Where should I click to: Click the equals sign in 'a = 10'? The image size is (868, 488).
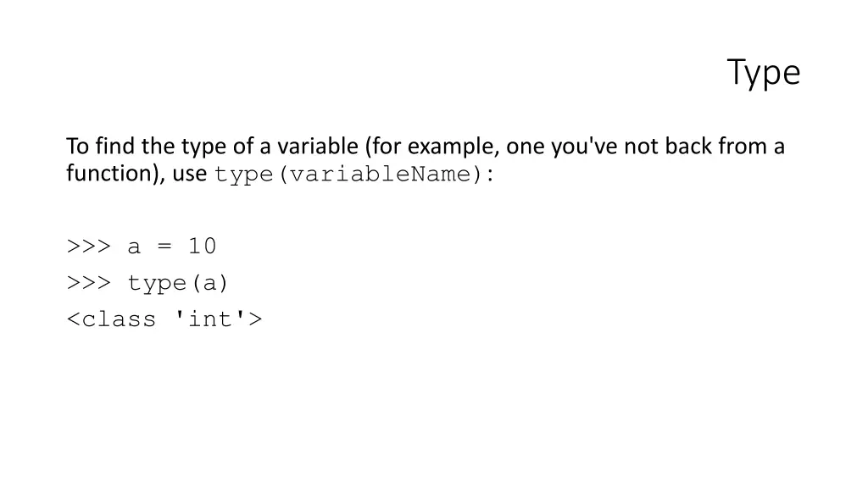(164, 247)
